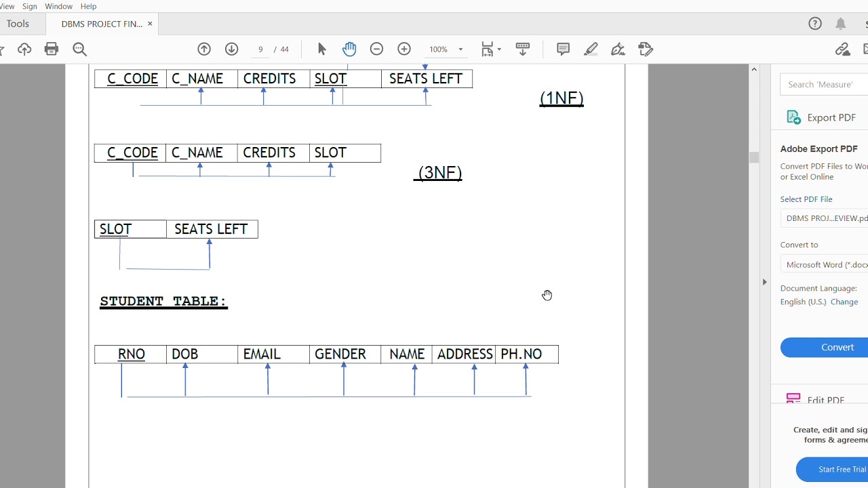
Task: Go to next page arrow
Action: [231, 49]
